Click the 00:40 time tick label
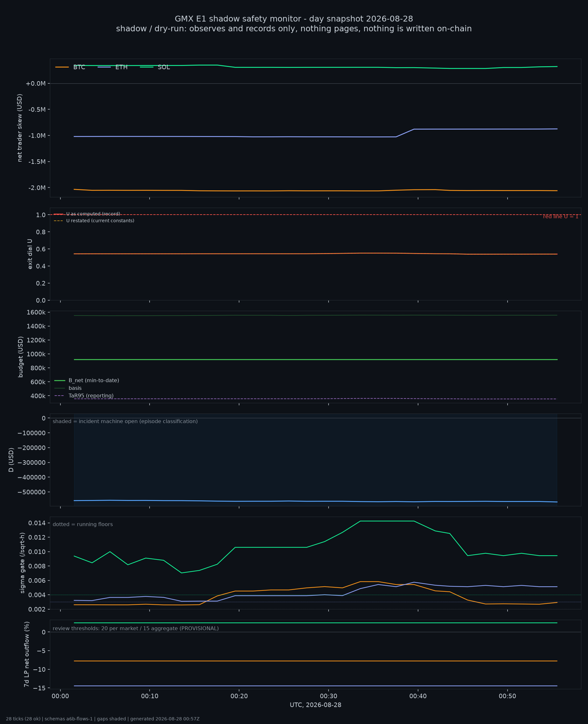Screen dimensions: 588x724 (418, 696)
